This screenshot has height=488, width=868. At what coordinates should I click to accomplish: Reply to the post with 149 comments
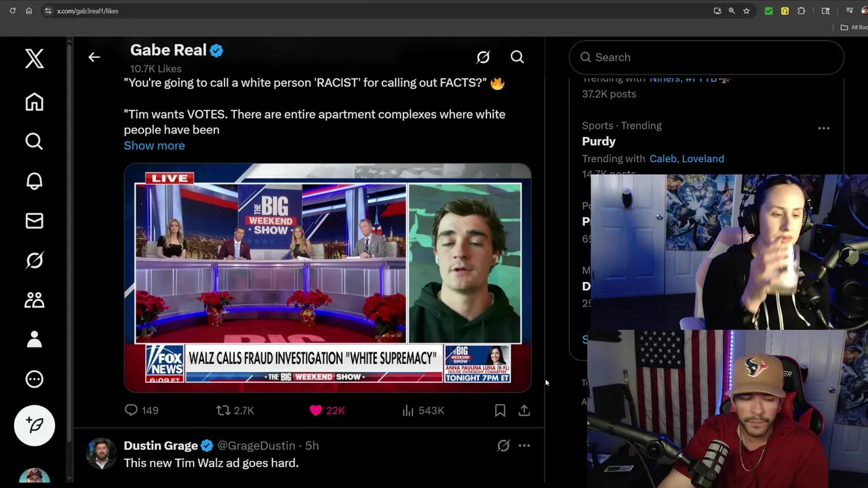pyautogui.click(x=141, y=410)
